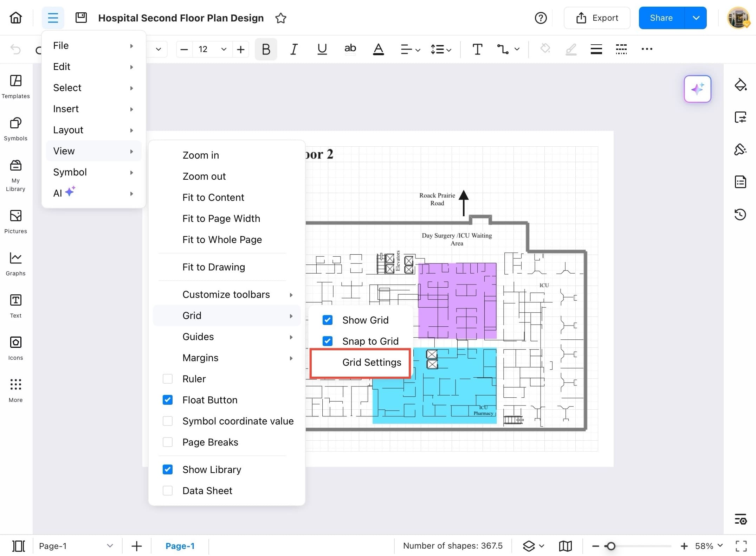Image resolution: width=756 pixels, height=556 pixels.
Task: Open the Symbols library panel
Action: coord(15,128)
